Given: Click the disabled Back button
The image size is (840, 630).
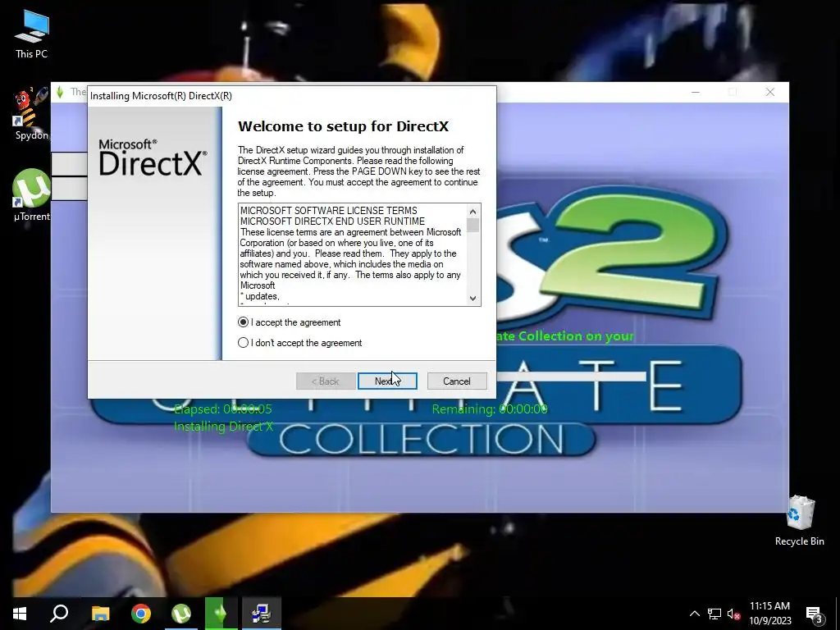Looking at the screenshot, I should (326, 381).
